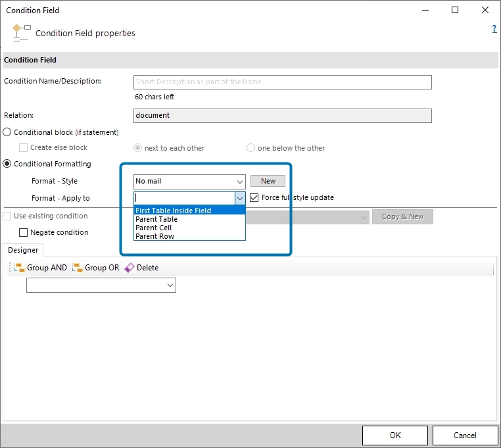
Task: Click the Designer toolbar grip handle
Action: [x=10, y=267]
